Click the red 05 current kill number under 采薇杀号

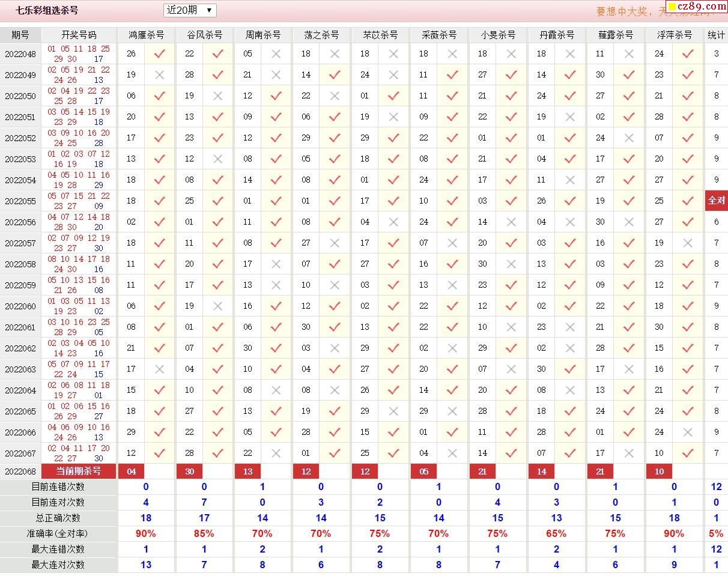coord(424,471)
